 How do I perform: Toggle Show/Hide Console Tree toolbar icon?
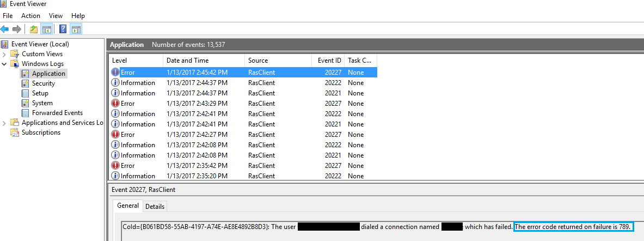47,29
